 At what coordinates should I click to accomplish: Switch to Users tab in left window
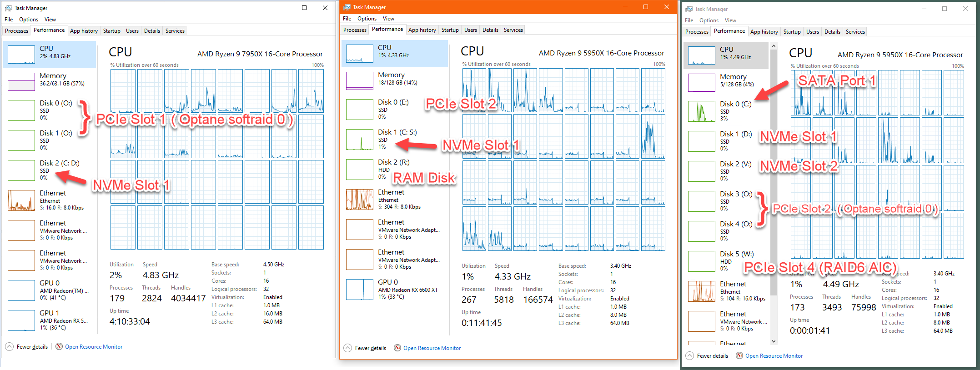tap(132, 31)
